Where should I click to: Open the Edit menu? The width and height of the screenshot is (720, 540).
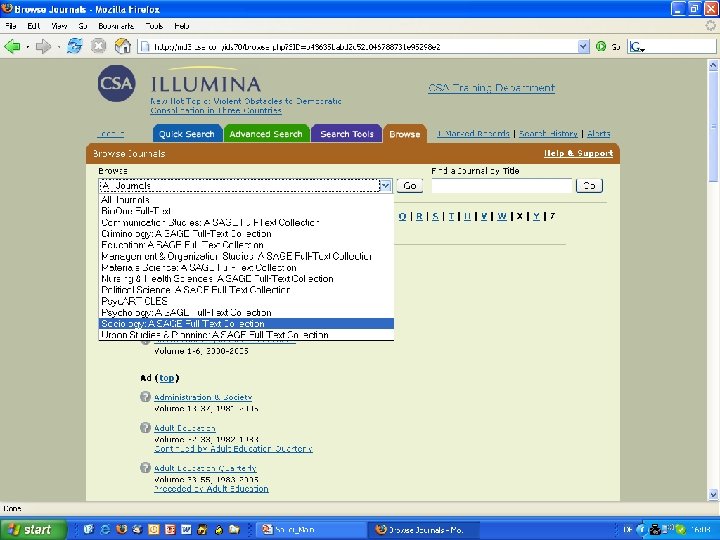click(x=34, y=26)
